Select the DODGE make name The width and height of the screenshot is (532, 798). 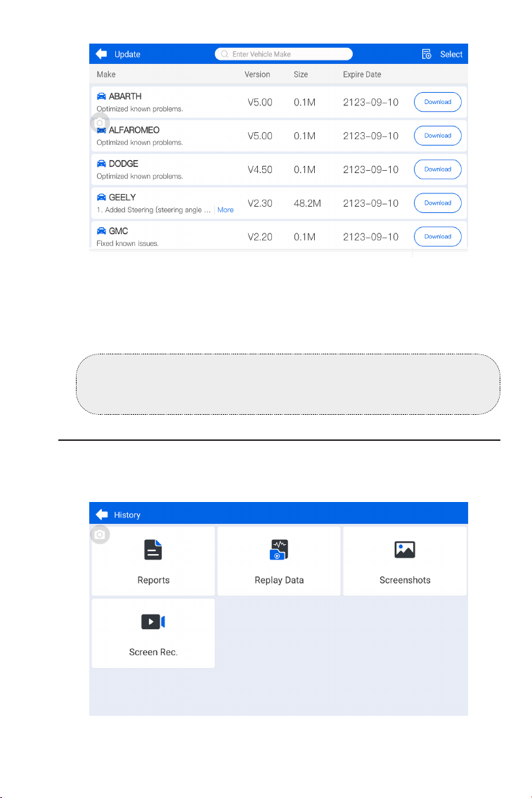[124, 163]
